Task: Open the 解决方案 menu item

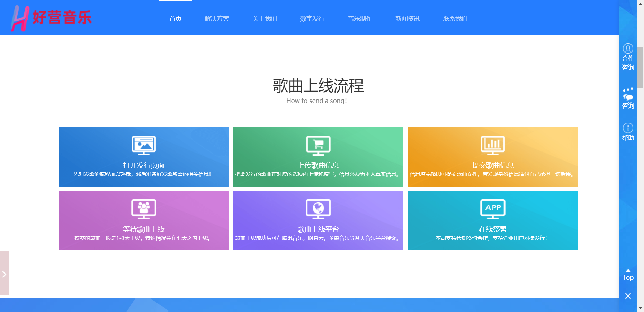Action: coord(217,19)
